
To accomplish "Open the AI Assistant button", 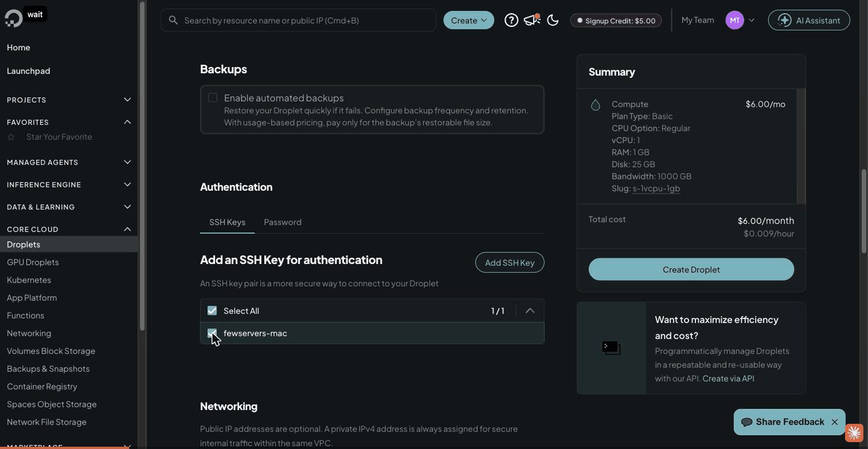I will pos(809,20).
